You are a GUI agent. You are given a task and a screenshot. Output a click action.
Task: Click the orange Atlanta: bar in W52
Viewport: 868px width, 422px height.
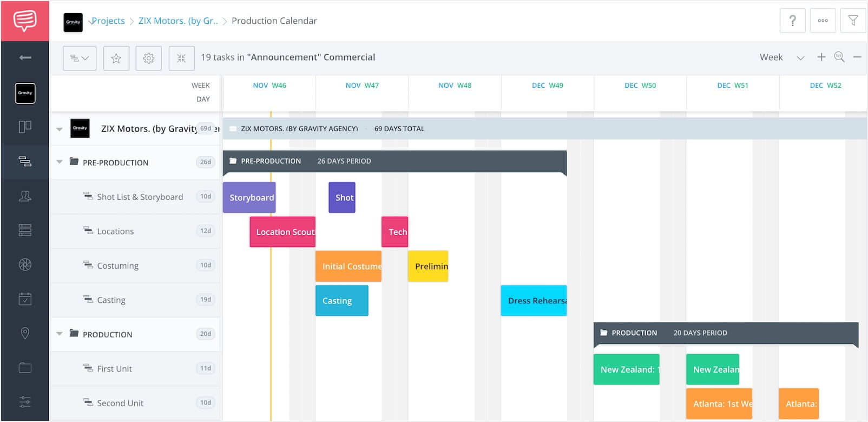coord(799,404)
